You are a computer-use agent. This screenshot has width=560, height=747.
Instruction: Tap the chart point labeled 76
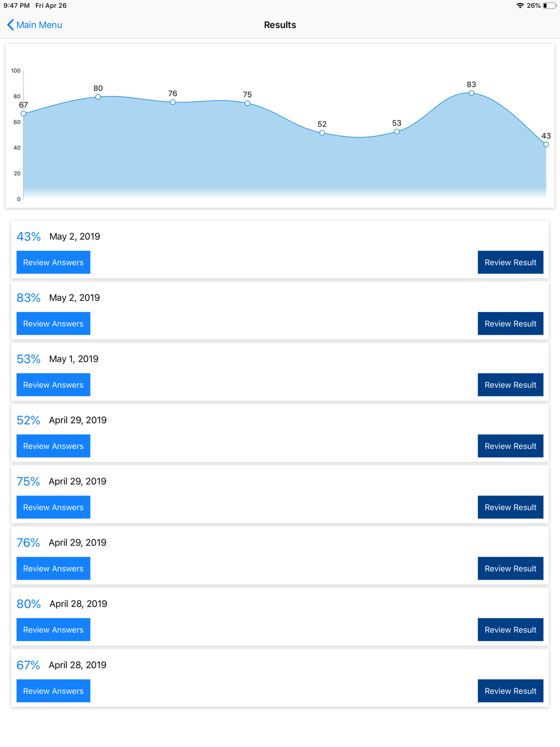coord(172,102)
